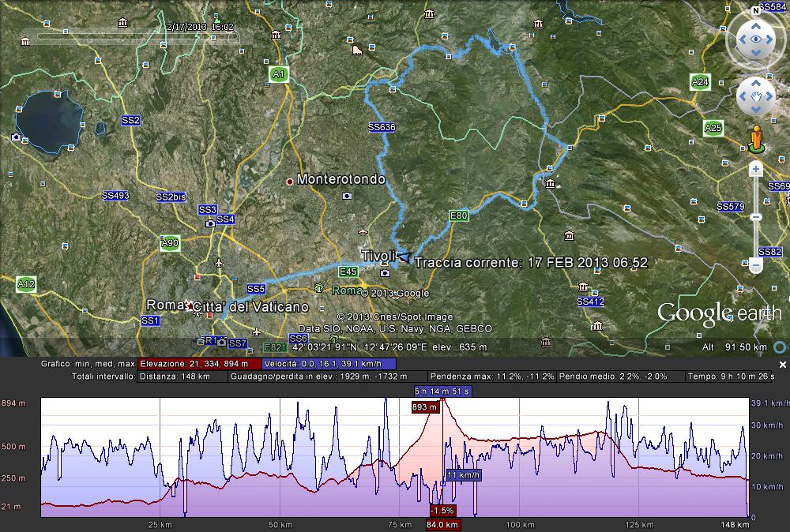This screenshot has width=790, height=532.
Task: Click the A1 motorway shield
Action: [x=278, y=74]
